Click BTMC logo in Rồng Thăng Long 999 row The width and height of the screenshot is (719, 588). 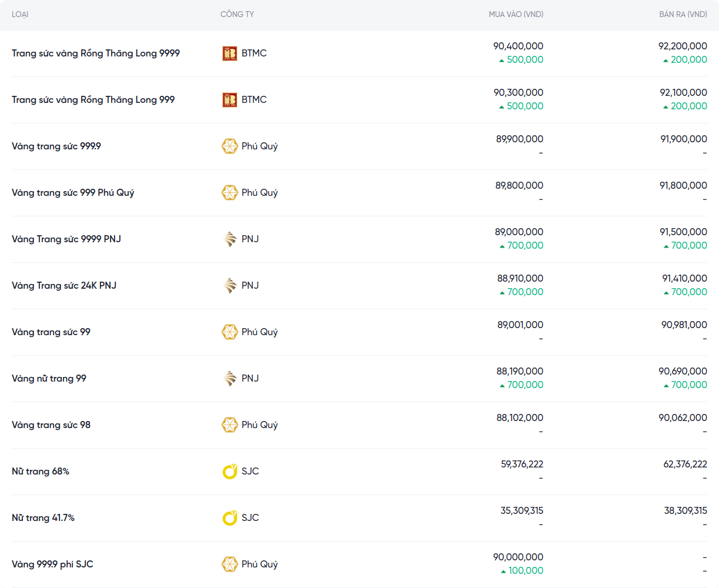click(229, 100)
